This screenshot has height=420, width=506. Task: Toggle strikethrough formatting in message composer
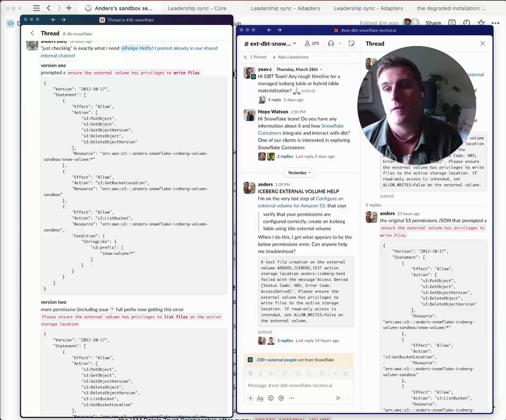(271, 373)
